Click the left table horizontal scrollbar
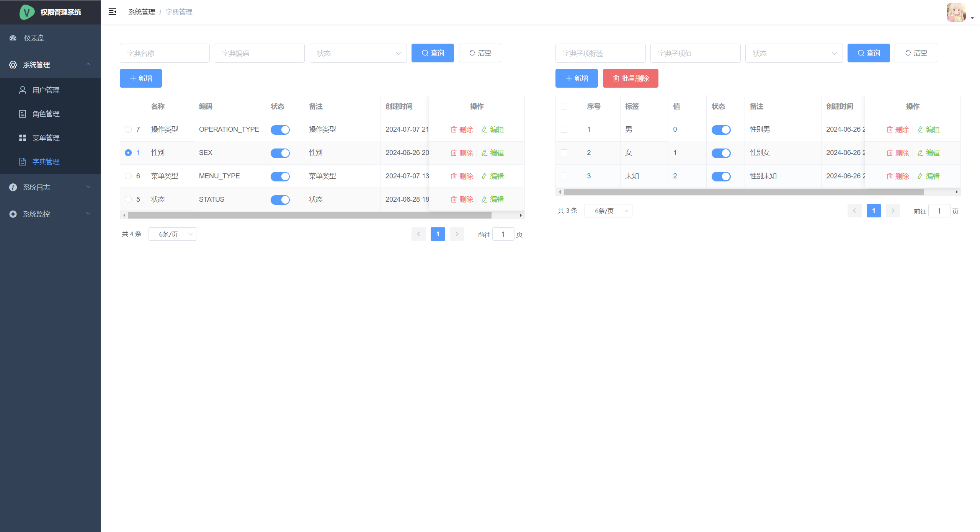This screenshot has width=980, height=532. (309, 215)
